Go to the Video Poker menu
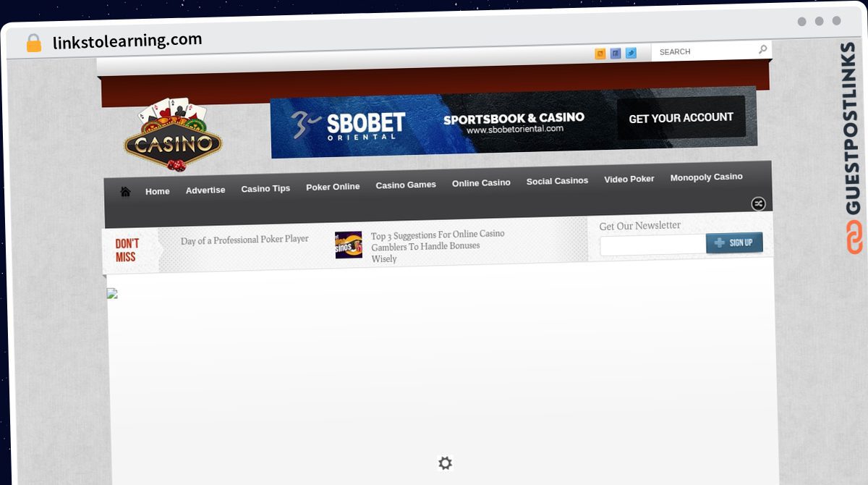This screenshot has height=485, width=868. [629, 179]
